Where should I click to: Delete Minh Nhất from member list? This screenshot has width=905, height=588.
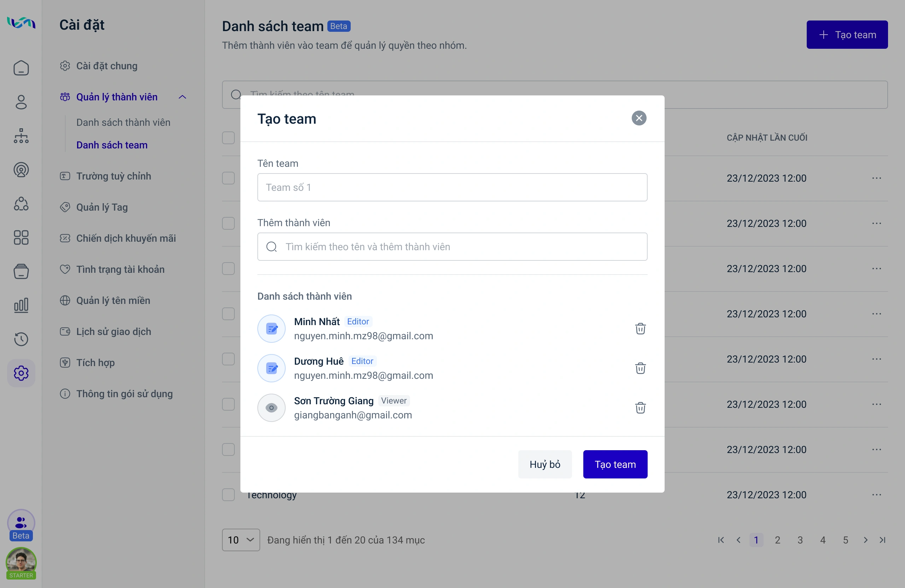click(x=640, y=328)
